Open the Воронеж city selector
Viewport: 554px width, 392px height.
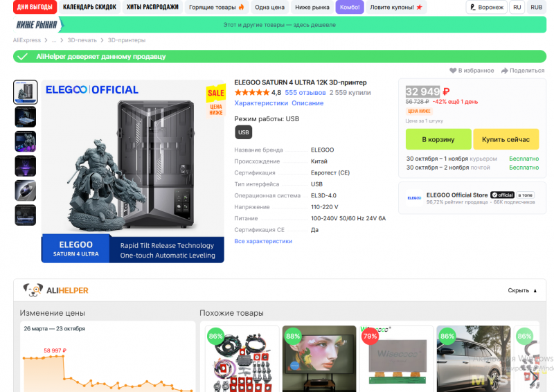487,7
